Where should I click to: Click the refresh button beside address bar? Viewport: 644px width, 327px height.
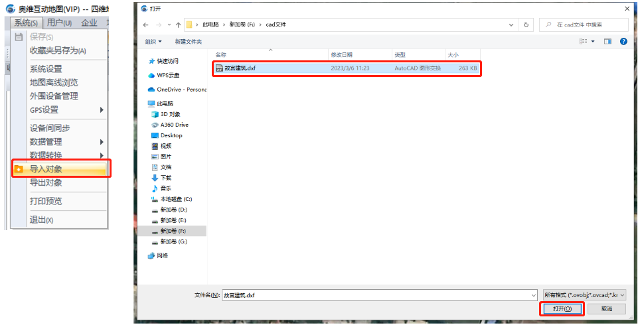pos(526,25)
